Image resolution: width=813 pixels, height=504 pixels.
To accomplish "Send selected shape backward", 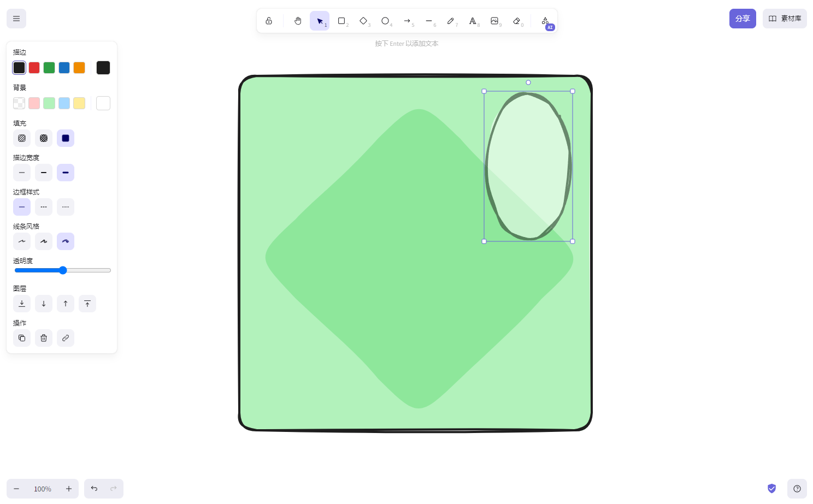I will (44, 304).
